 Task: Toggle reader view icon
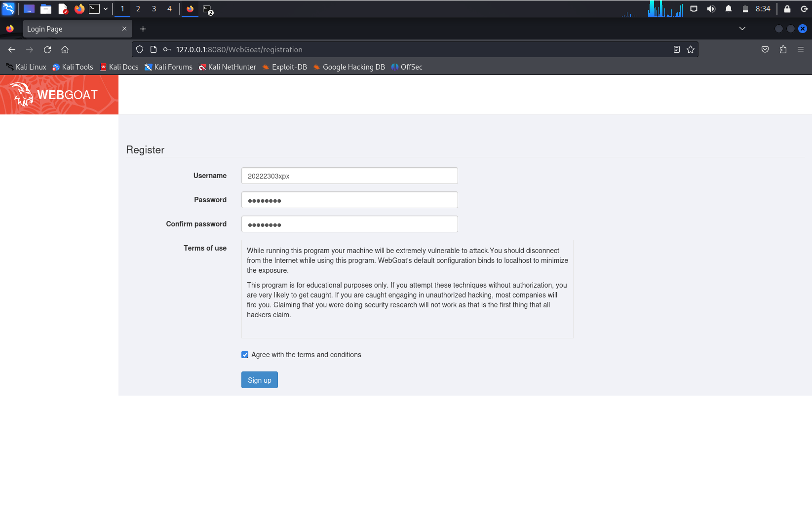point(677,49)
